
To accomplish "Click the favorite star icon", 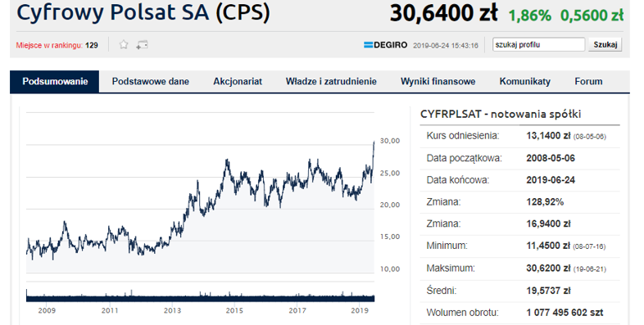I will click(124, 45).
